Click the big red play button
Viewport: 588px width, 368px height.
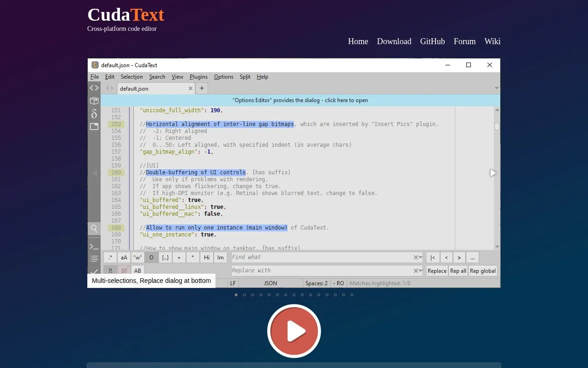[294, 331]
